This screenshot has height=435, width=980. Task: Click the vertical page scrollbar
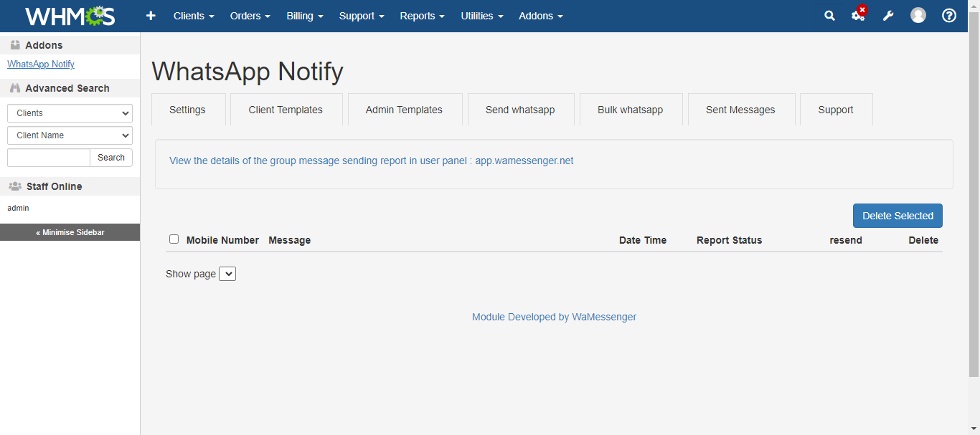(x=974, y=193)
